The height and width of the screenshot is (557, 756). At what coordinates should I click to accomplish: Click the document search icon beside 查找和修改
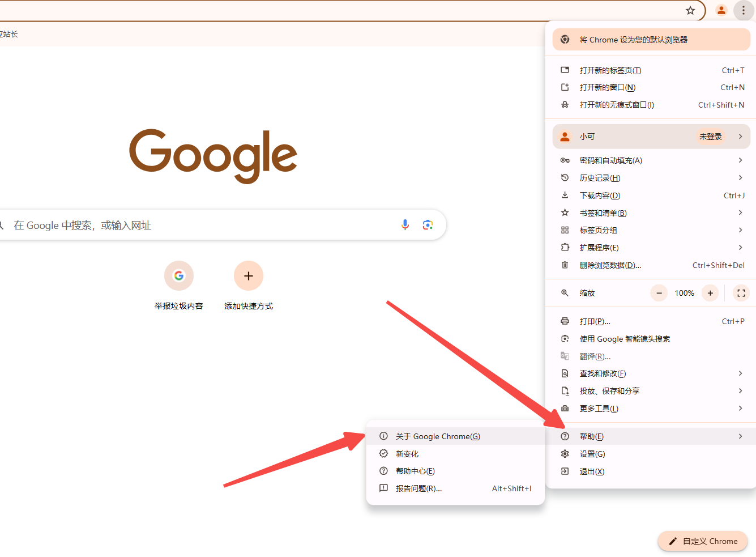click(x=565, y=373)
